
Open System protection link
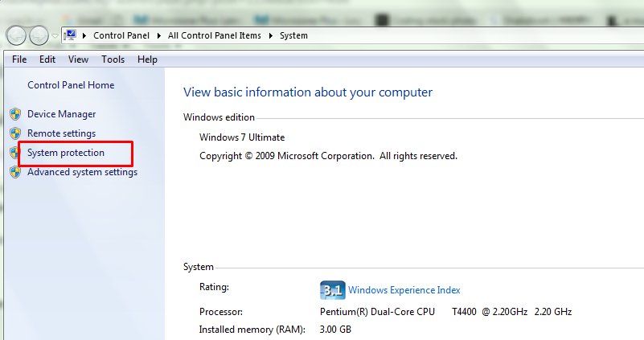(x=66, y=153)
